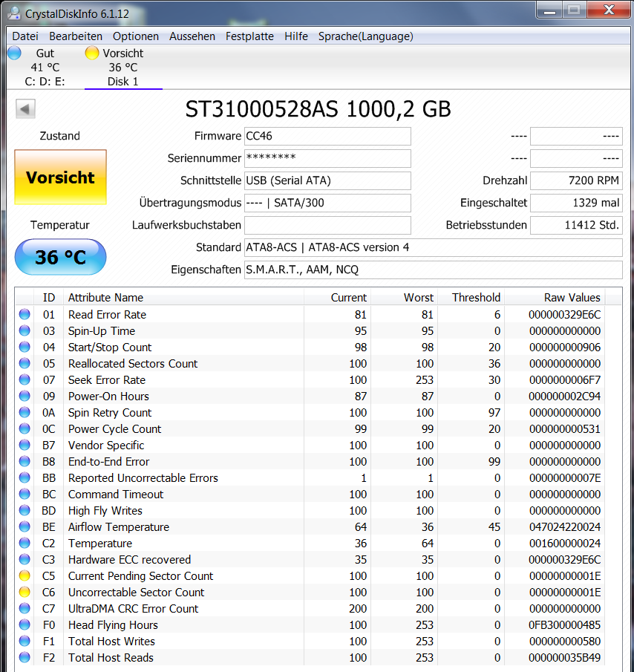Click the ID column header
634x672 pixels.
pyautogui.click(x=49, y=298)
